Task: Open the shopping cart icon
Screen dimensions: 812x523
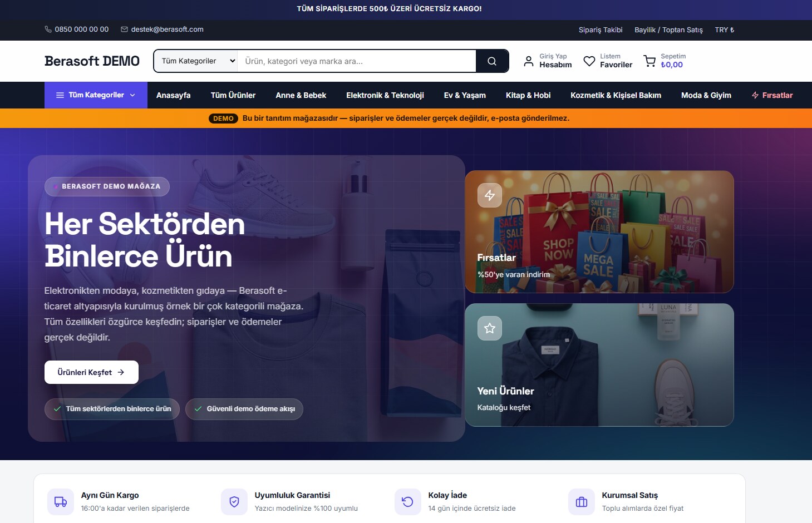Action: tap(649, 61)
